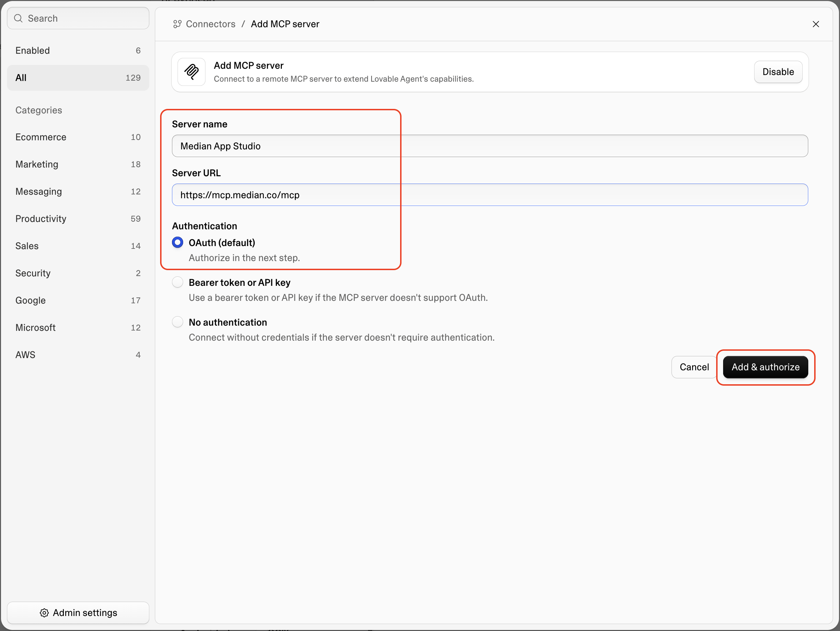This screenshot has width=840, height=631.
Task: Click the search magnifier icon
Action: 18,18
